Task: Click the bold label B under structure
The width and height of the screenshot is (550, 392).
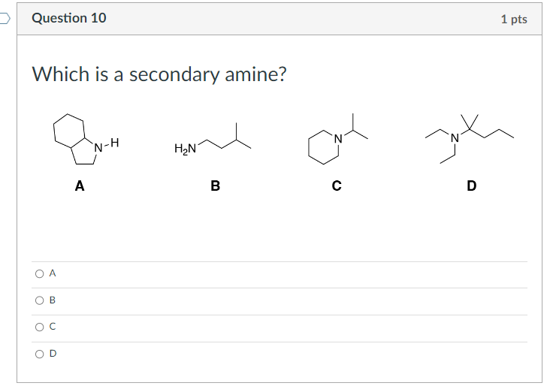Action: (216, 185)
